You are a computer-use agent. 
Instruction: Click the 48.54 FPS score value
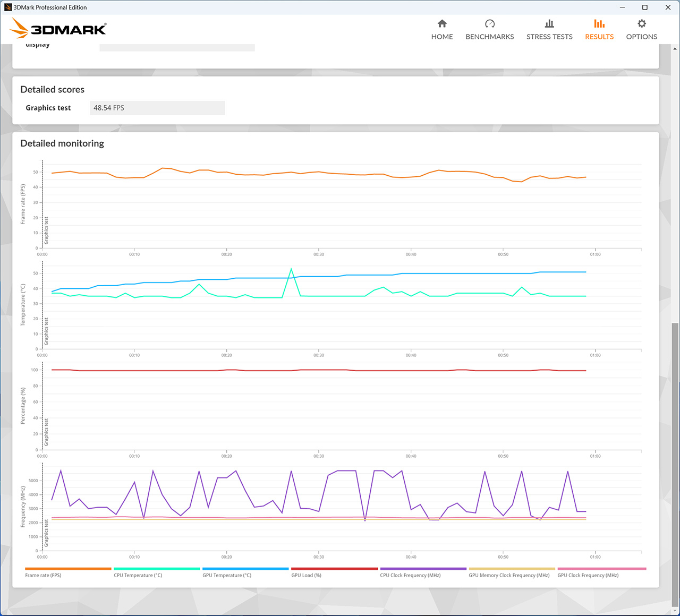(109, 108)
